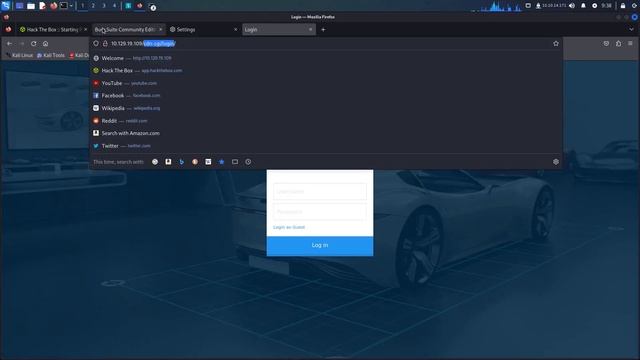Viewport: 640px width, 360px height.
Task: Switch to workspace 2
Action: click(x=93, y=6)
